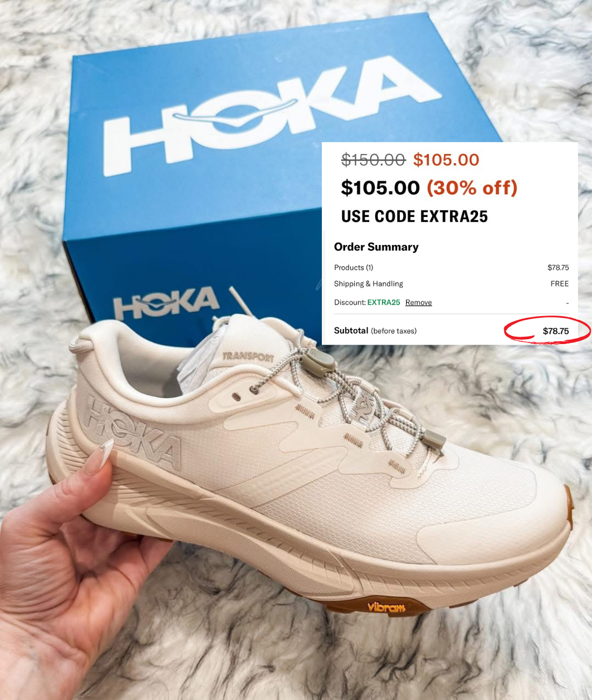This screenshot has width=592, height=700.
Task: Click the crossed-out $150.00 original price
Action: pos(373,160)
